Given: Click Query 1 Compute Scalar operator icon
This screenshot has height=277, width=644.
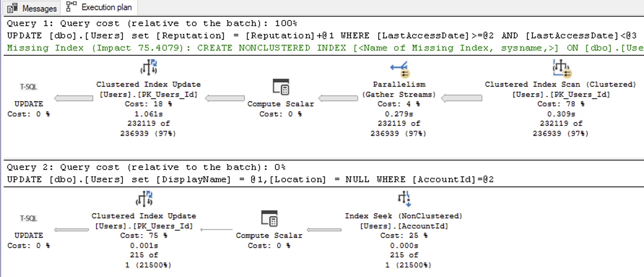Looking at the screenshot, I should pos(280,87).
